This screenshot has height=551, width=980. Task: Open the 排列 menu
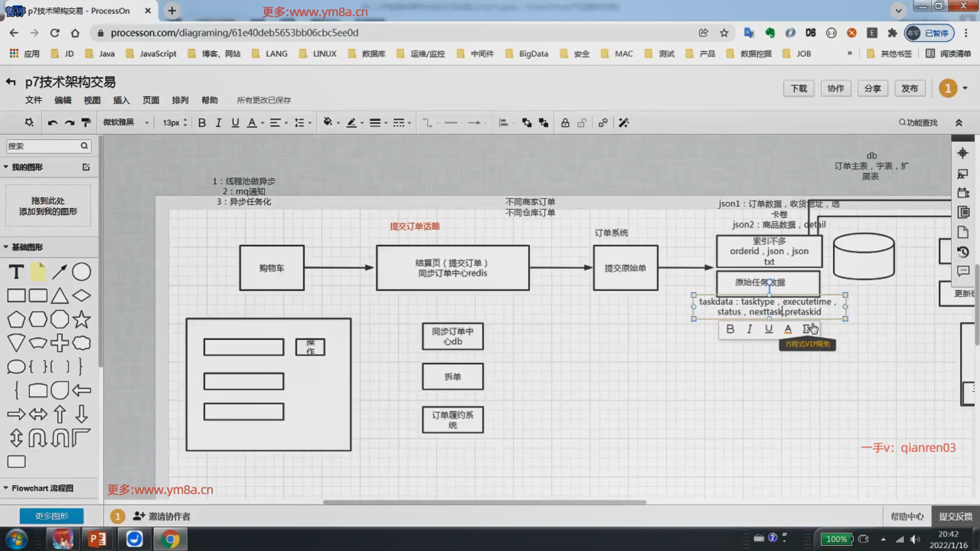180,100
